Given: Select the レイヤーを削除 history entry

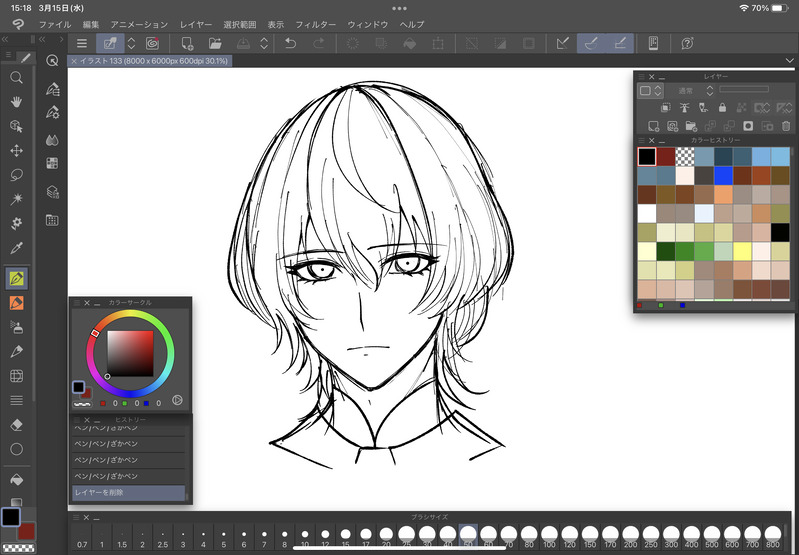Looking at the screenshot, I should point(128,492).
